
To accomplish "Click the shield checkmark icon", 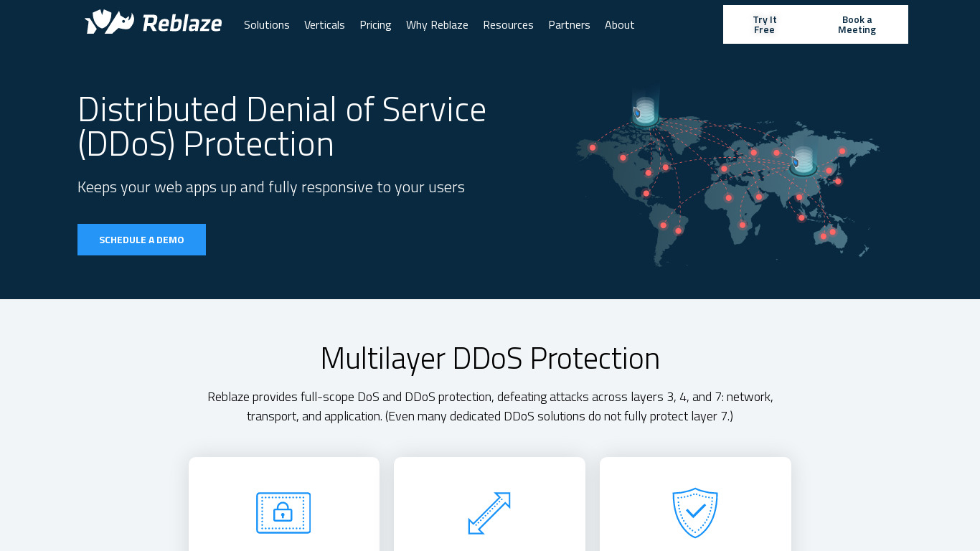I will (x=695, y=512).
